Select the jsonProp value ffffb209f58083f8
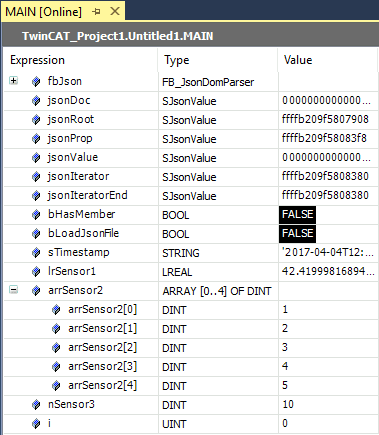Image resolution: width=379 pixels, height=435 pixels. [324, 138]
